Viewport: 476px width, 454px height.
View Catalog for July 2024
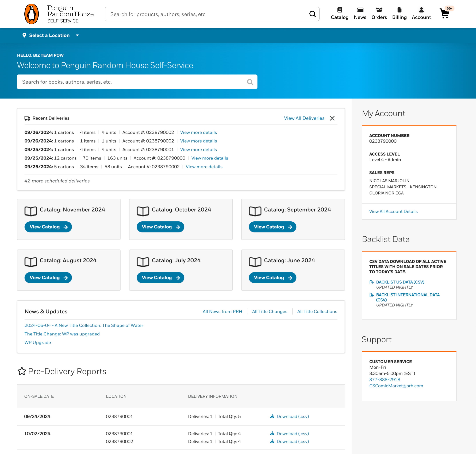click(160, 278)
